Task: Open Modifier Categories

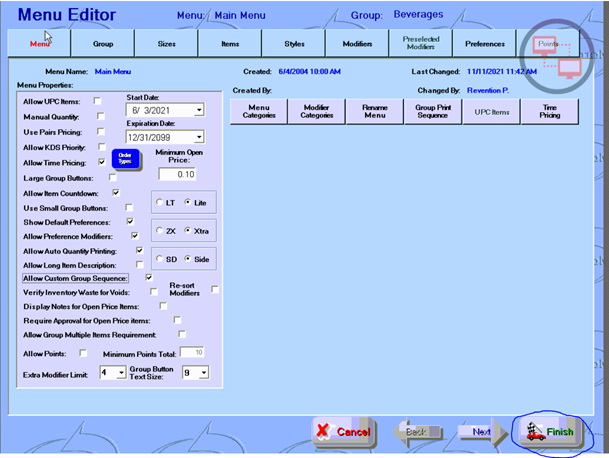Action: click(x=317, y=111)
